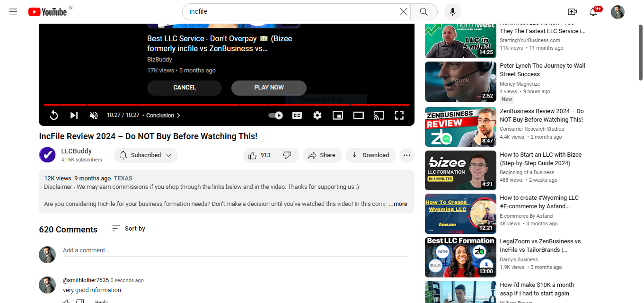Viewport: 644px width, 303px height.
Task: Focus the incfile search input
Action: 291,12
